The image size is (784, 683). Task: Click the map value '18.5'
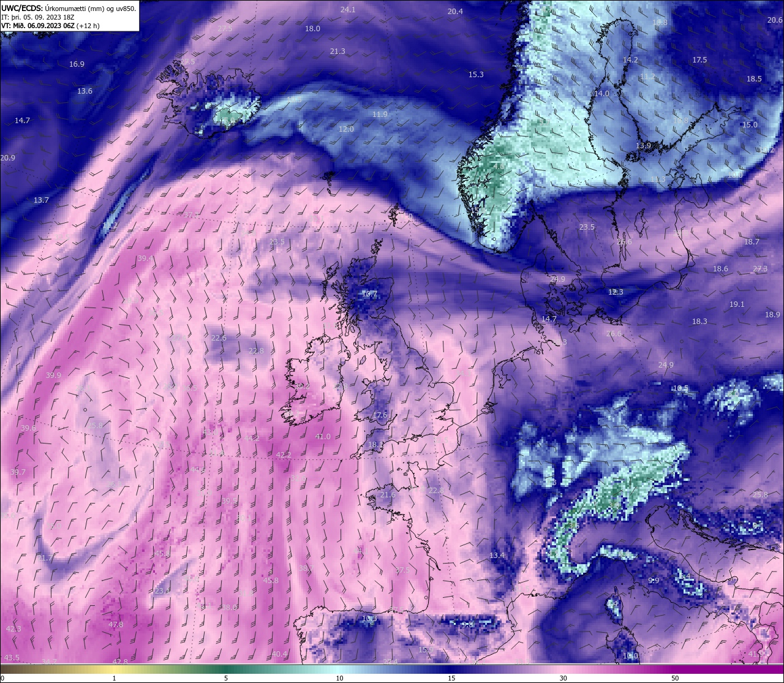click(754, 79)
